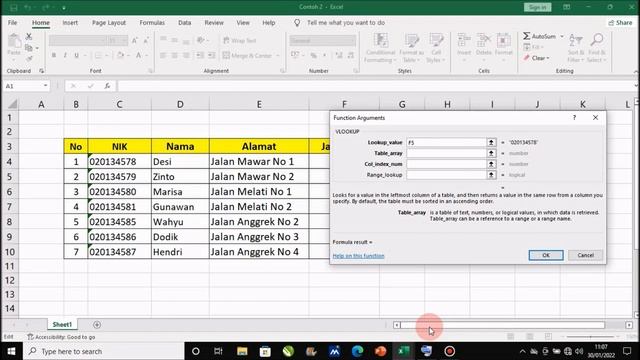Click Col_index_num range selector arrow icon
Viewport: 640px width, 360px height.
click(491, 164)
